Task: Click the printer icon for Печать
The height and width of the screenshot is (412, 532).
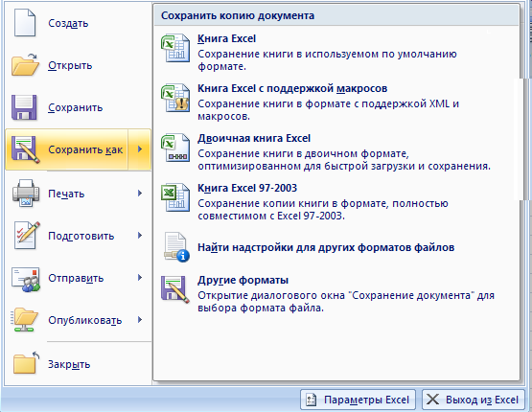Action: tap(26, 193)
